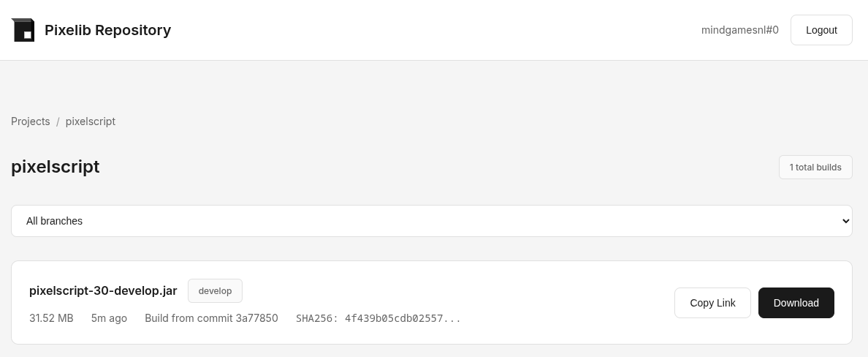Click the mindgamesnl#0 username
Image resolution: width=868 pixels, height=357 pixels.
click(x=739, y=30)
